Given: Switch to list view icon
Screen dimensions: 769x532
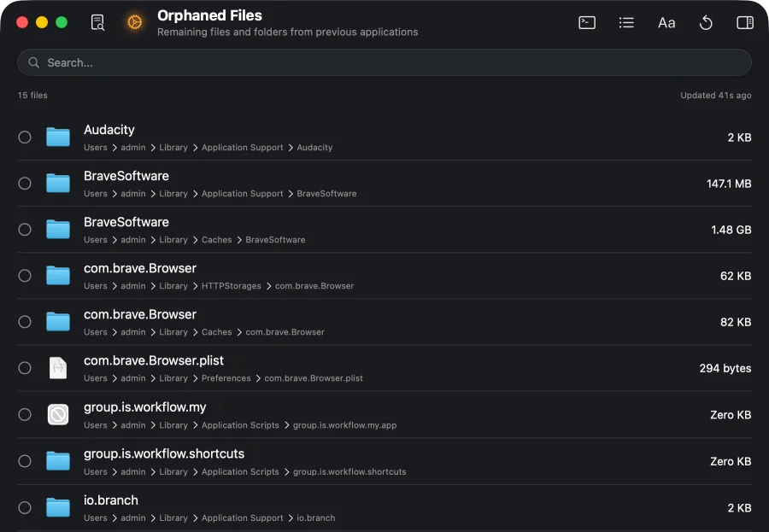Looking at the screenshot, I should (626, 22).
